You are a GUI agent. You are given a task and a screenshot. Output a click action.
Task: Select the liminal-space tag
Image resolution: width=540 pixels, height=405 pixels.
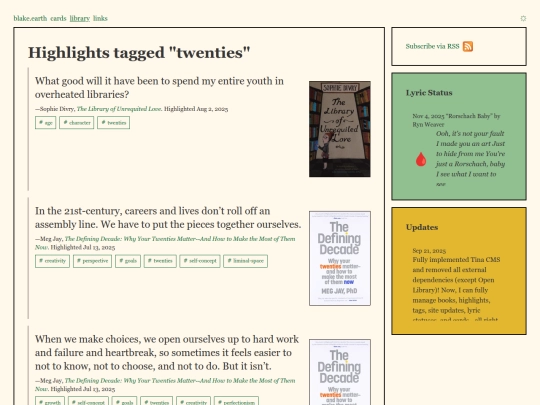(x=246, y=261)
